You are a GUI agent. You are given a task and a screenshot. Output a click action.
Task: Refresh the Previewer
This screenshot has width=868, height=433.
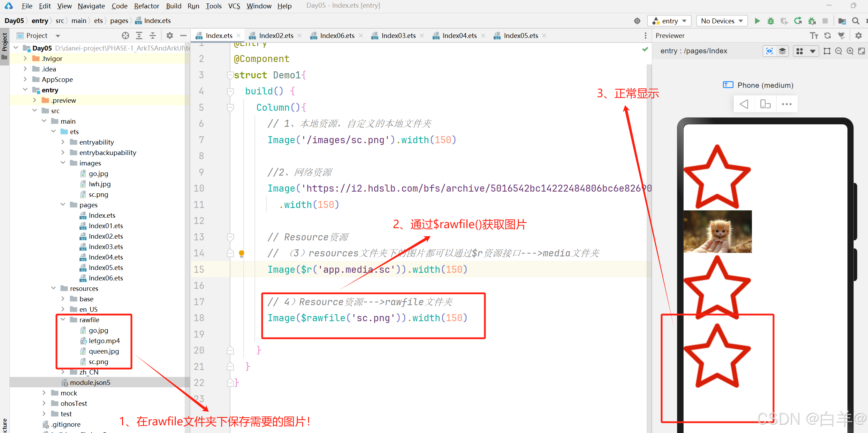[x=828, y=36]
